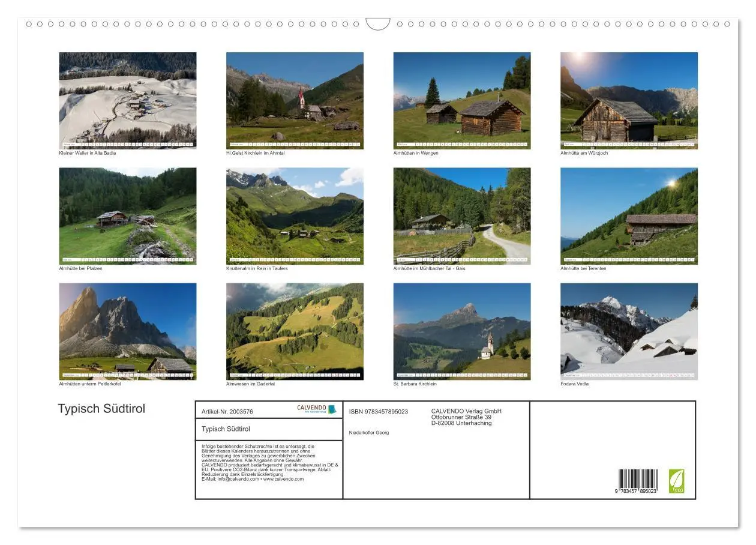Open the Almhütte bei Pfalzen photo
Screen dimensions: 756x545
pyautogui.click(x=128, y=216)
